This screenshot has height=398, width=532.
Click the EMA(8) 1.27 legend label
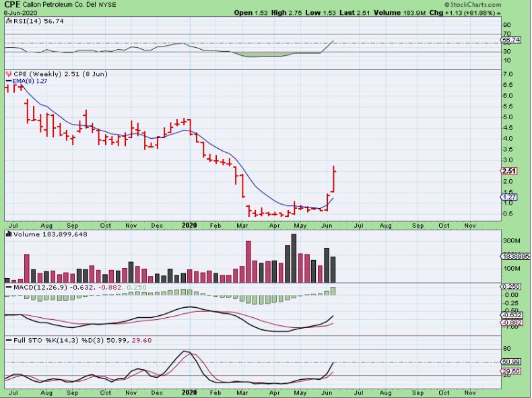tap(27, 81)
